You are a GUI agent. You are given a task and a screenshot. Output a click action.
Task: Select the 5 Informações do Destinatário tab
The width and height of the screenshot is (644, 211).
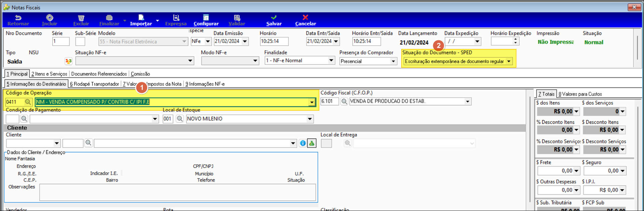coord(36,84)
